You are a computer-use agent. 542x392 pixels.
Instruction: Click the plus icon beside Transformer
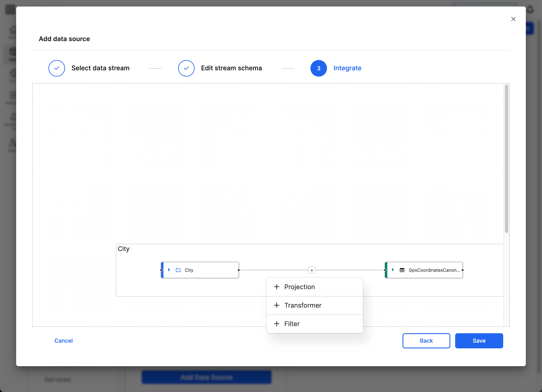[277, 305]
